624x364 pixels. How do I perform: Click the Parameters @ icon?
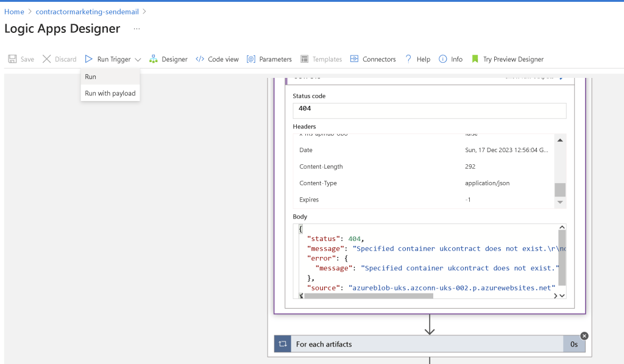(x=250, y=59)
